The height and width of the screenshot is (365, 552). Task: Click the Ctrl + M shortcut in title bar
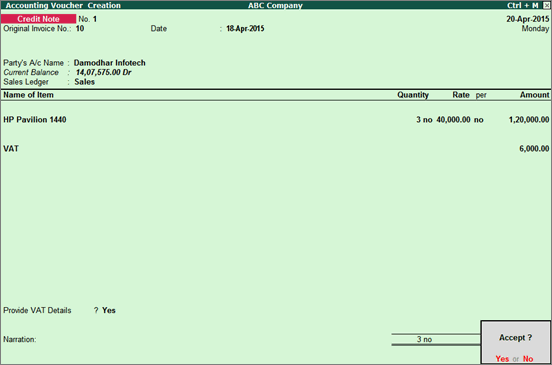pyautogui.click(x=522, y=5)
